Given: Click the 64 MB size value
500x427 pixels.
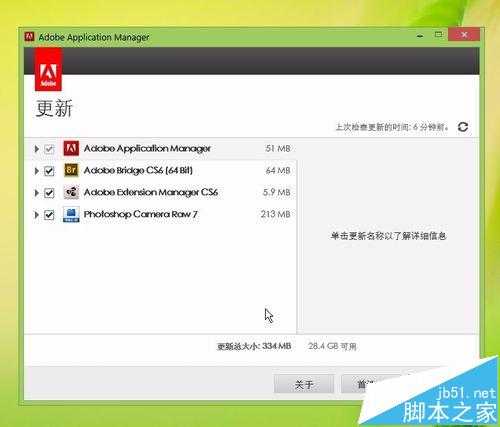Looking at the screenshot, I should [278, 170].
